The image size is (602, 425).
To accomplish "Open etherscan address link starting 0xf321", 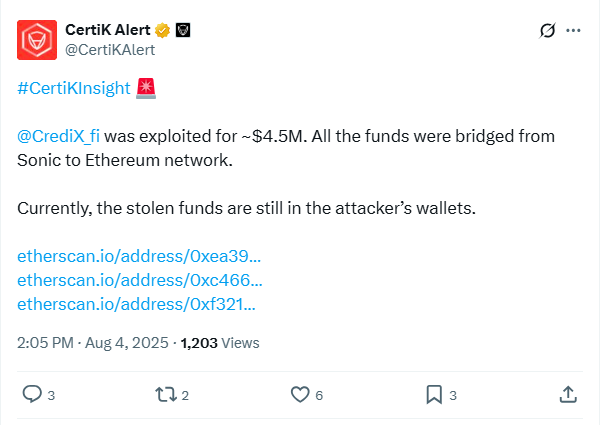I will (136, 304).
